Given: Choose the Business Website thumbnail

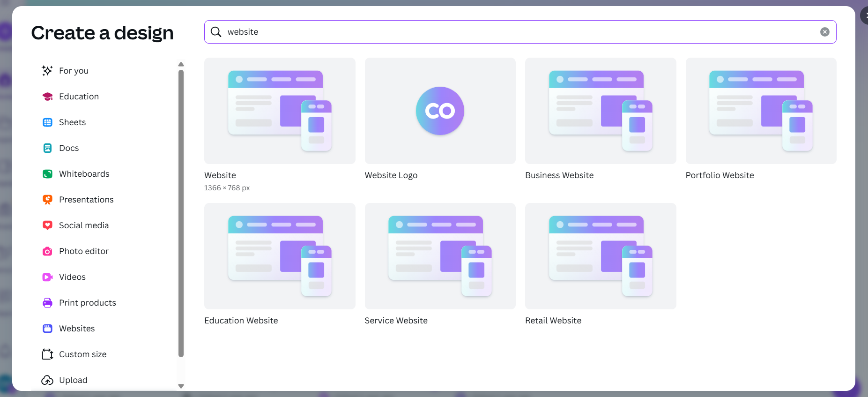Looking at the screenshot, I should [x=601, y=111].
